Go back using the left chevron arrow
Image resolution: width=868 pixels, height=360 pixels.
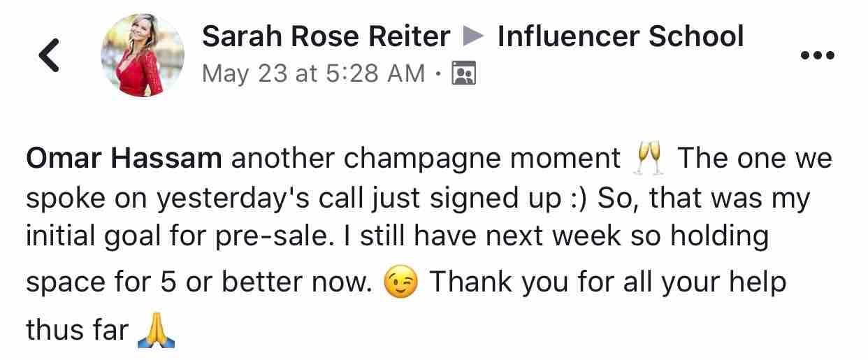point(48,55)
